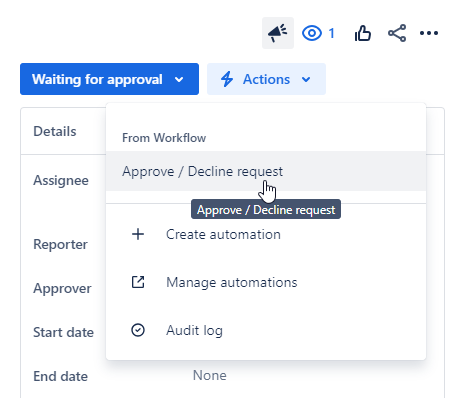Click the megaphone feedback icon
The width and height of the screenshot is (469, 398).
point(278,33)
